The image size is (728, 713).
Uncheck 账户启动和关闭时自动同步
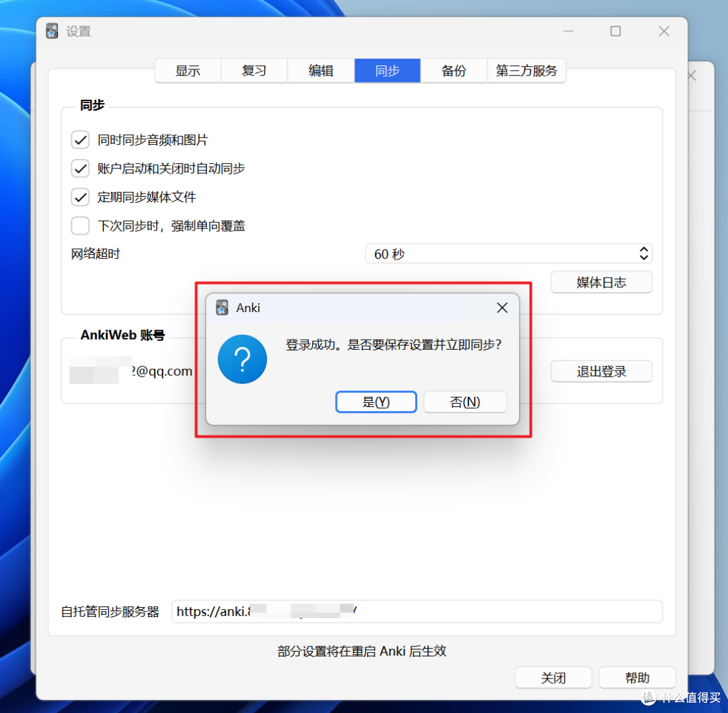pyautogui.click(x=80, y=168)
